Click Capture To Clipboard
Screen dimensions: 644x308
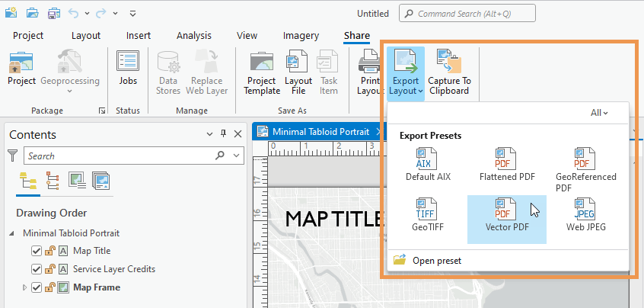[x=449, y=72]
